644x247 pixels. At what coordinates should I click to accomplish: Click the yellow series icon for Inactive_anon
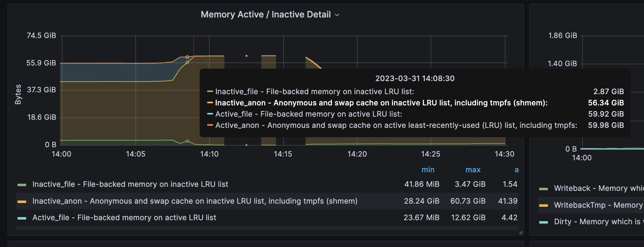22,201
